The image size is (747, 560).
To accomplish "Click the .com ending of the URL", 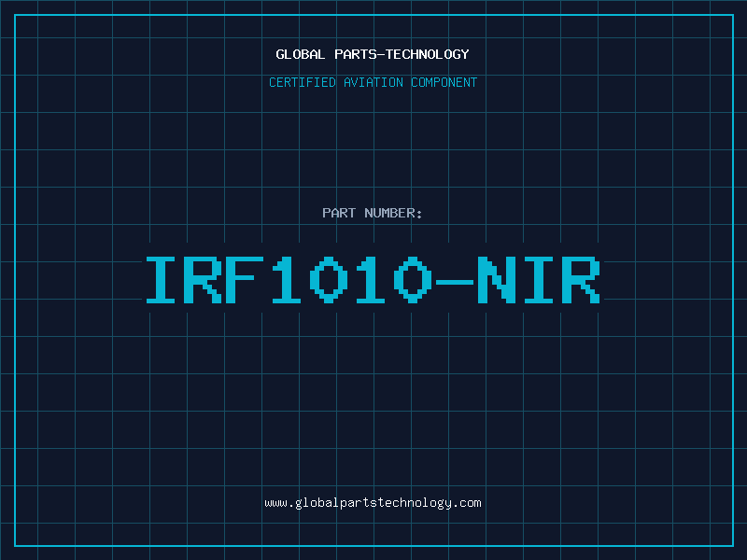I will coord(467,503).
